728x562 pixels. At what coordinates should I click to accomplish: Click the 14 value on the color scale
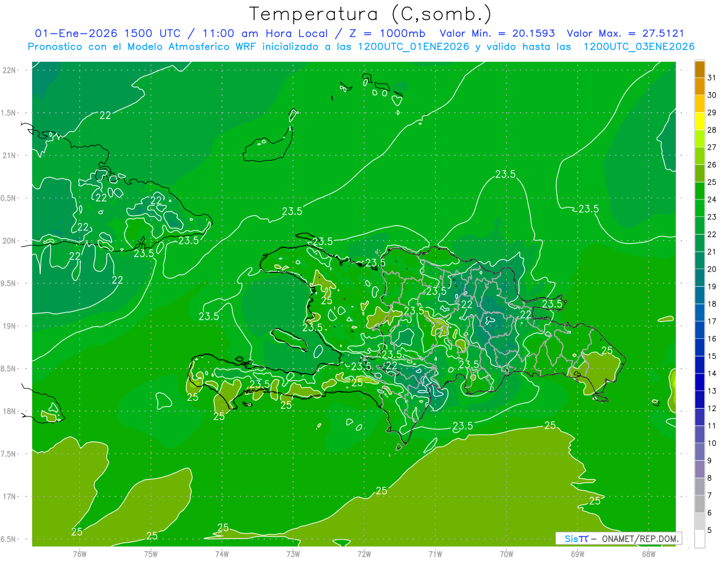[712, 373]
